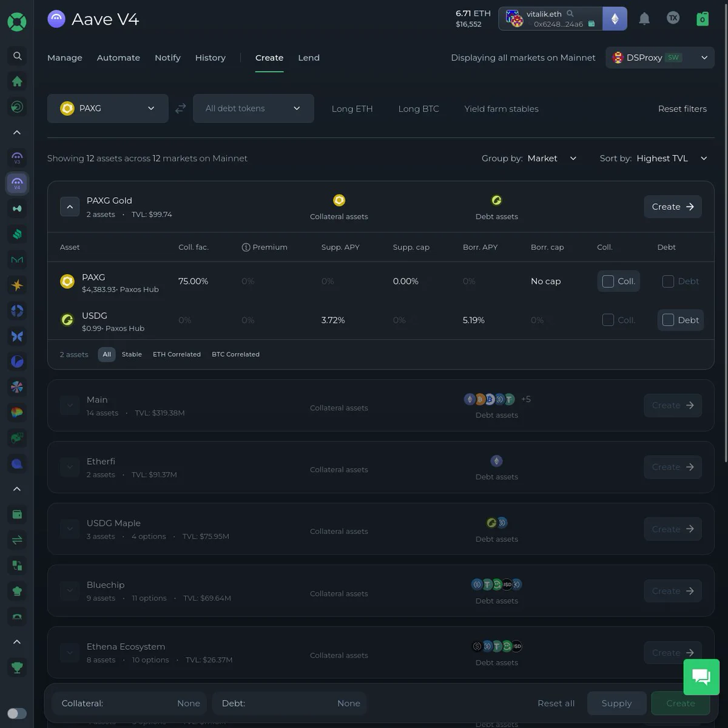Screen dimensions: 728x728
Task: Open the multicolor pinwheel protocol icon
Action: coord(17,387)
